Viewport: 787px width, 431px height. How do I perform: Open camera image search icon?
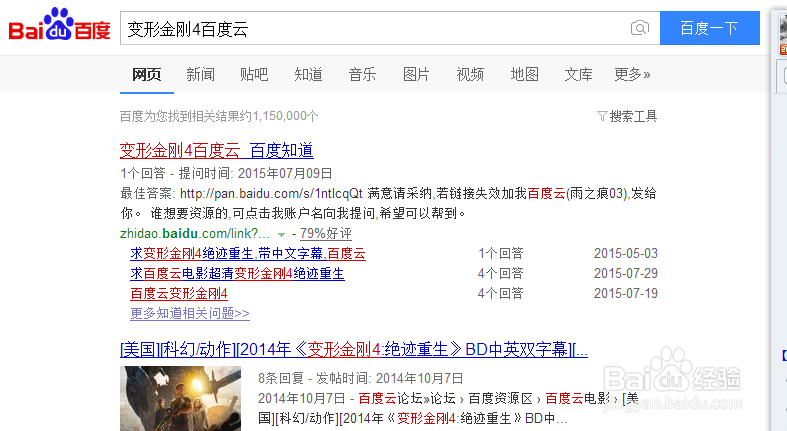639,28
